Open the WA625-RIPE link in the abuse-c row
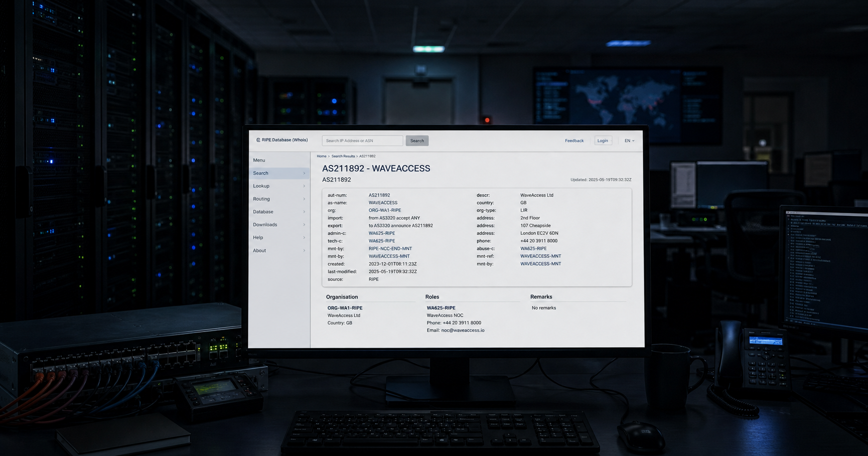Image resolution: width=868 pixels, height=456 pixels. click(533, 248)
